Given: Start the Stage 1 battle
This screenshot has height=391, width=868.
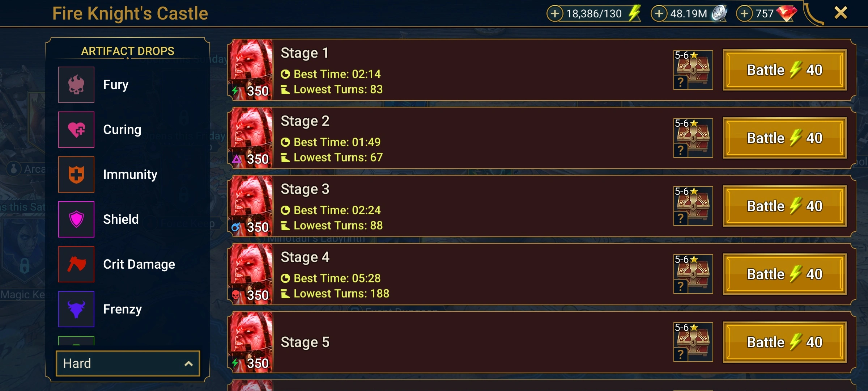Looking at the screenshot, I should (784, 70).
